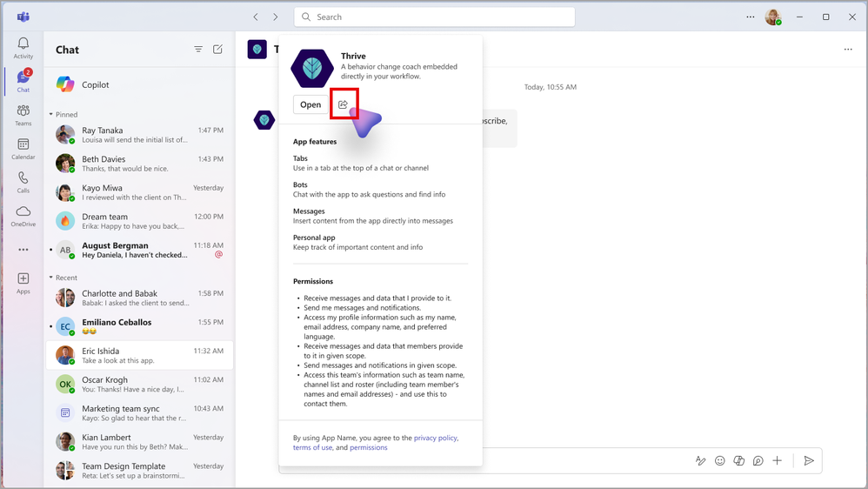This screenshot has height=489, width=868.
Task: Click the share app icon next to Open
Action: click(344, 104)
